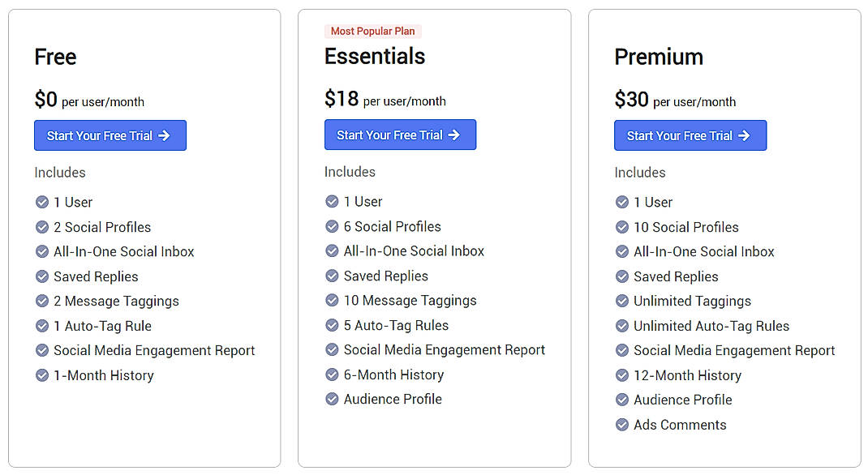The image size is (868, 475).
Task: Click the checkmark next to Saved Replies in Free plan
Action: pyautogui.click(x=42, y=276)
